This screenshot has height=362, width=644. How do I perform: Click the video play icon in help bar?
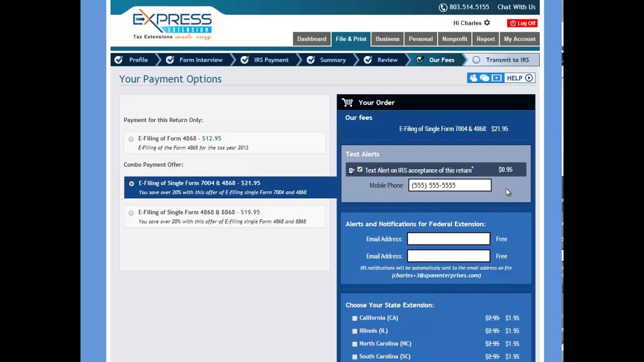[497, 78]
